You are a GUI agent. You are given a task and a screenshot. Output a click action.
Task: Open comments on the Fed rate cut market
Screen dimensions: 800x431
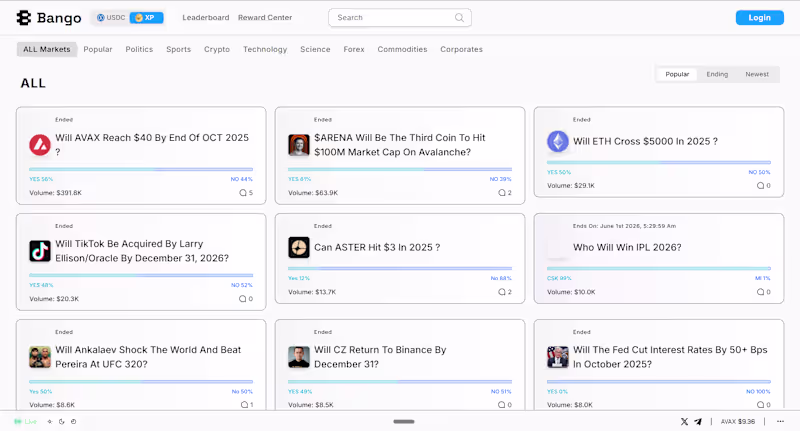tap(764, 404)
